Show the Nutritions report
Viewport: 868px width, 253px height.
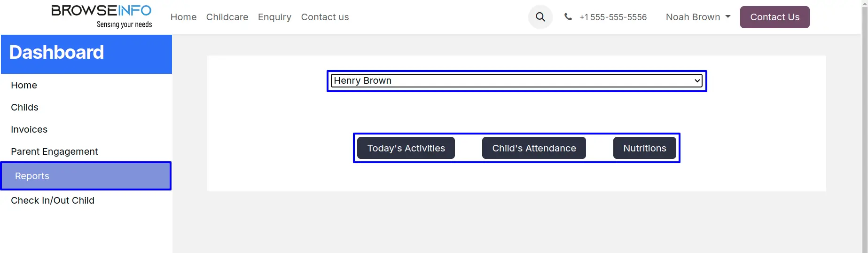tap(644, 148)
